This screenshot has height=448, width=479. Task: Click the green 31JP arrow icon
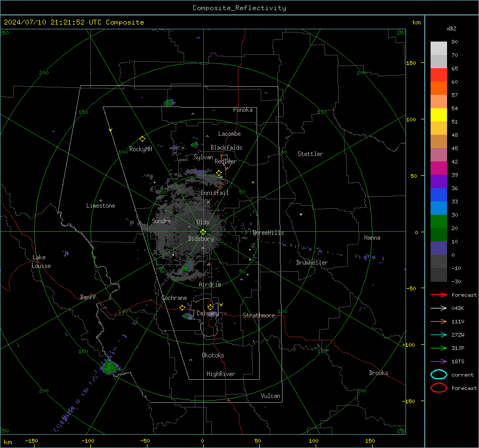[x=439, y=348]
